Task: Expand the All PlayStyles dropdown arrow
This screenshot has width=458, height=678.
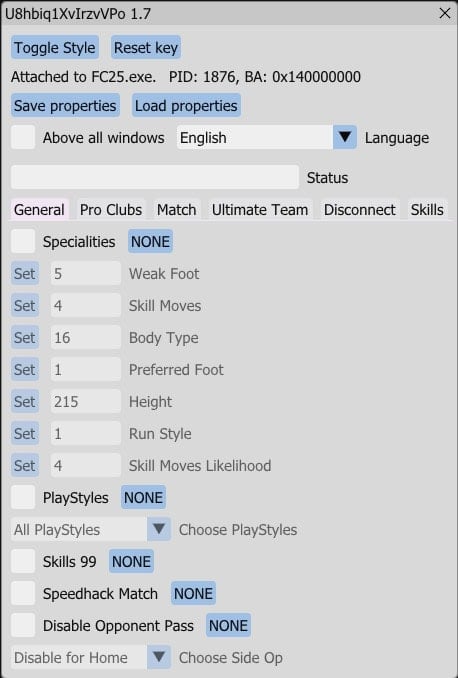Action: click(x=159, y=529)
